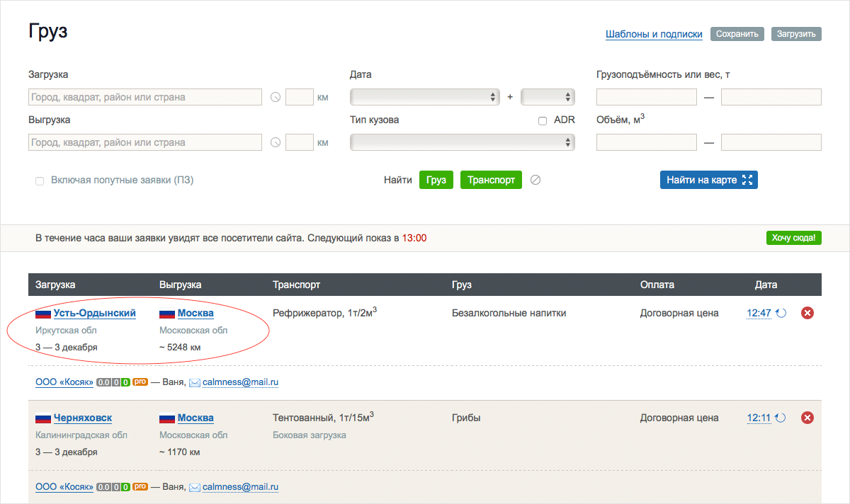Screen dimensions: 850x504
Task: Expand the Тип кузова dropdown
Action: 462,142
